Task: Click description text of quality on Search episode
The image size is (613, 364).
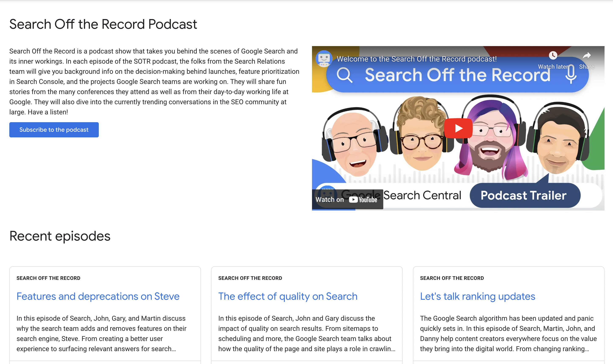Action: [306, 333]
